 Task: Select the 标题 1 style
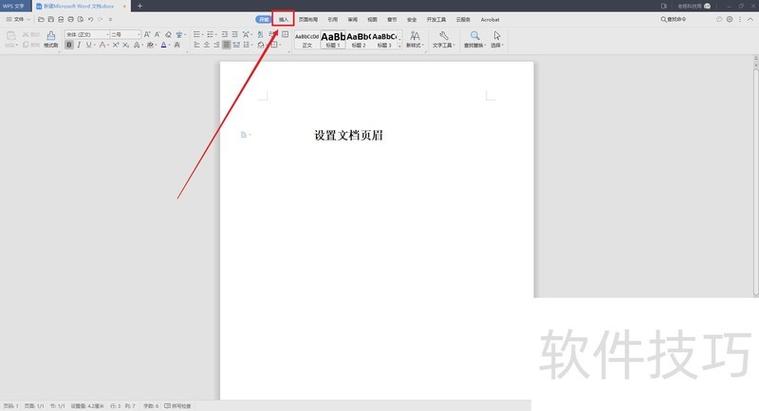click(x=333, y=40)
